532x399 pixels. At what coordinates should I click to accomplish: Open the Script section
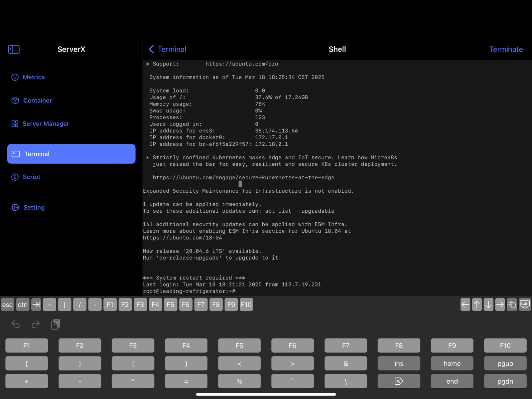coord(26,177)
